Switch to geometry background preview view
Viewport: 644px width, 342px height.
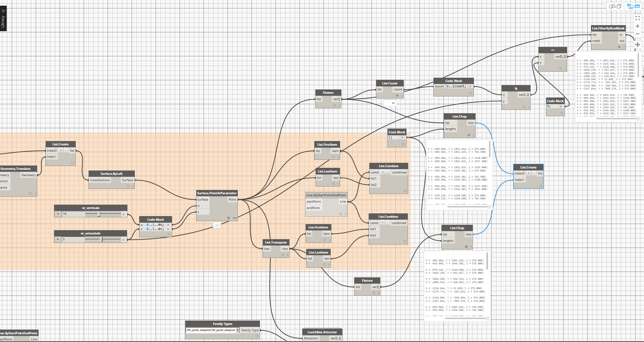pos(615,6)
